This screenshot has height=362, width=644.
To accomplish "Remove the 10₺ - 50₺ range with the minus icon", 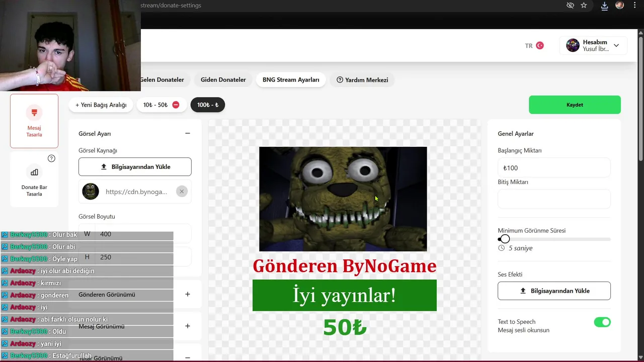I will tap(176, 105).
